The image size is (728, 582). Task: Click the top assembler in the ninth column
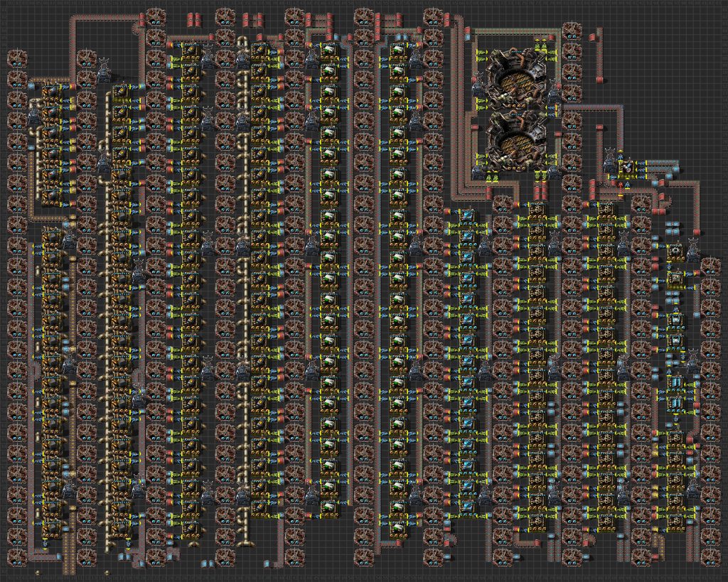606,210
